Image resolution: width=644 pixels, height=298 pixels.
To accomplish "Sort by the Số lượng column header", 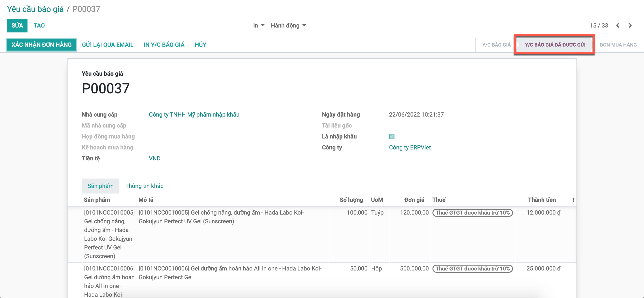I will click(x=351, y=200).
